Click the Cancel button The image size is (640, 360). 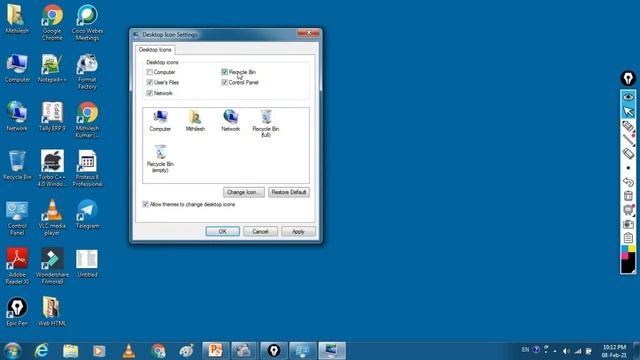(260, 231)
